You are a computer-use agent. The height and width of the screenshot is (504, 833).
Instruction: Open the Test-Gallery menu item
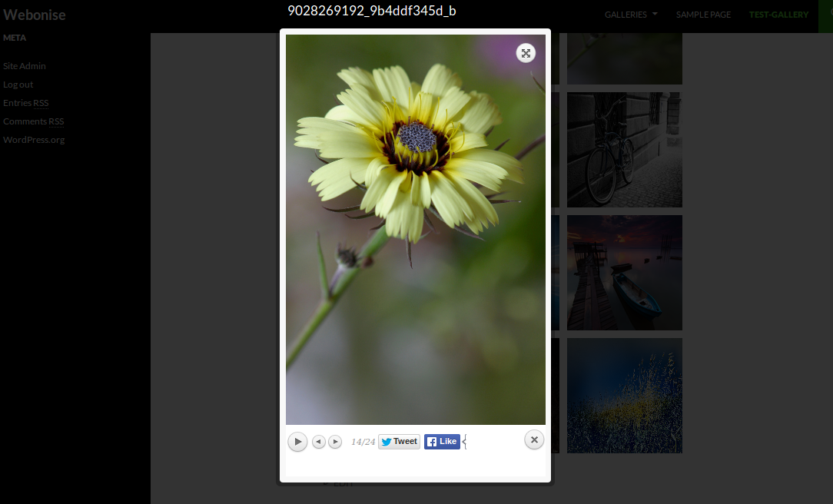tap(778, 15)
